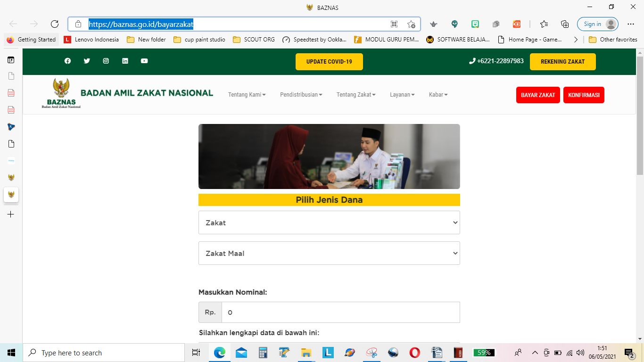Open SCOUT ORG bookmark folder
644x362 pixels.
pyautogui.click(x=254, y=40)
